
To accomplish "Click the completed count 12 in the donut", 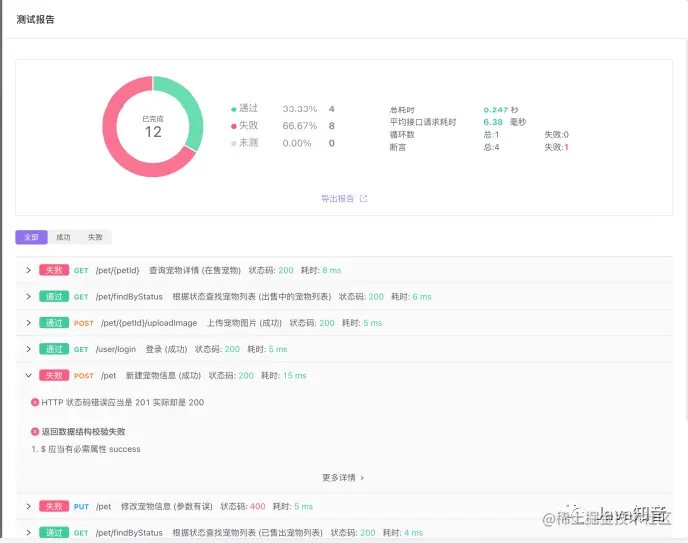I will point(153,132).
